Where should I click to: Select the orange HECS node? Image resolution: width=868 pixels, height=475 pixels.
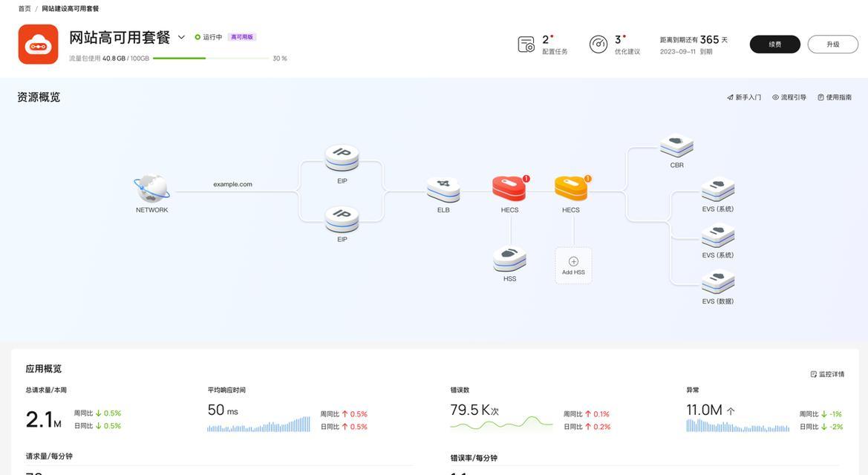[x=571, y=189]
